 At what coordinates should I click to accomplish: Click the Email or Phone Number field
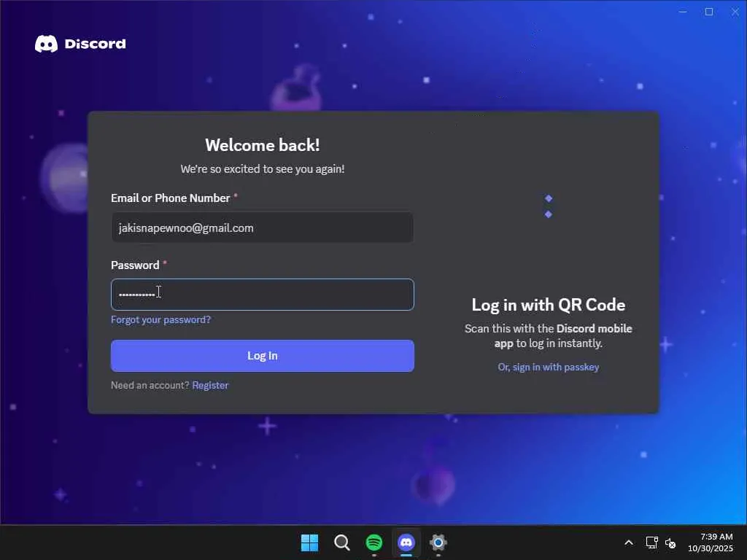pos(263,227)
